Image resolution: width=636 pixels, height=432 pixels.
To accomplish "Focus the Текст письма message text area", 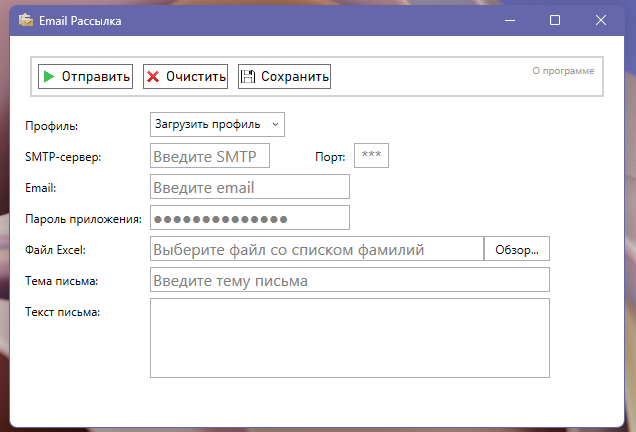I will coord(350,338).
